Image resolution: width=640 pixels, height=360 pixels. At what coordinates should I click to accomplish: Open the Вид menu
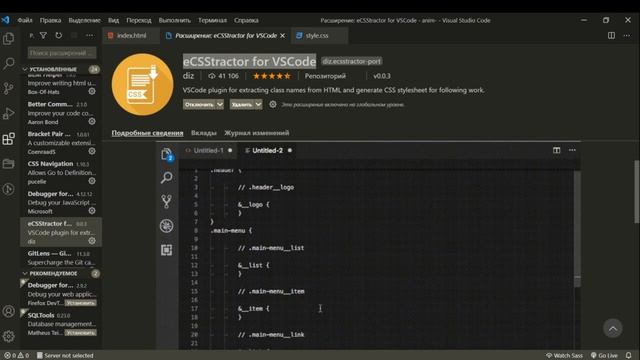pyautogui.click(x=113, y=20)
